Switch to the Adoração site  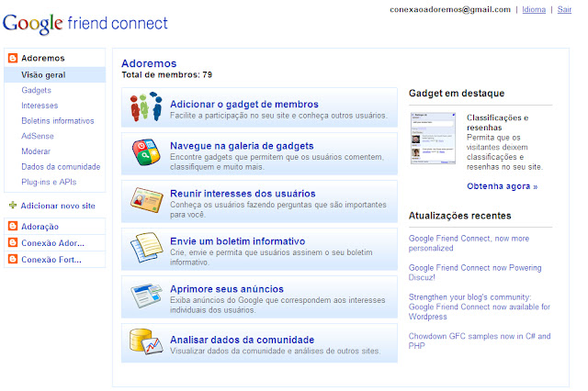(40, 227)
